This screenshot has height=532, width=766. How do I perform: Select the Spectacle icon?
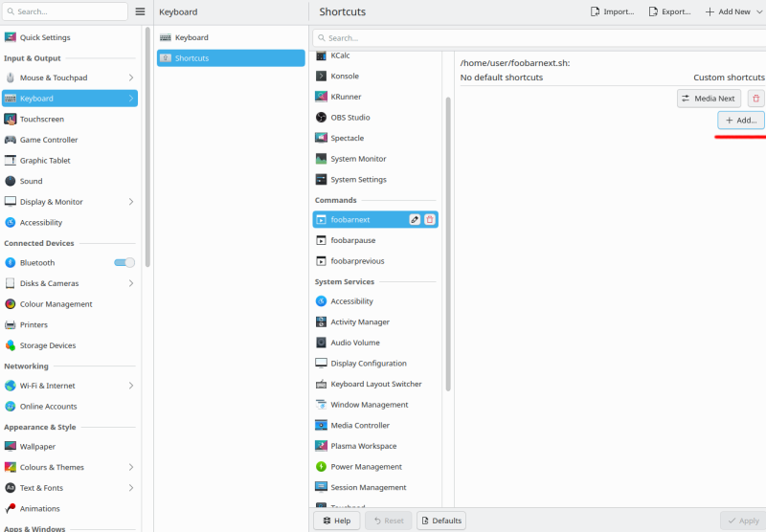(321, 138)
